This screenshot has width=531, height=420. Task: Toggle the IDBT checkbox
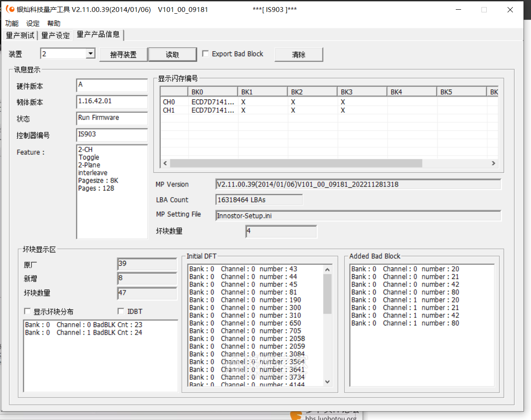[x=121, y=311]
